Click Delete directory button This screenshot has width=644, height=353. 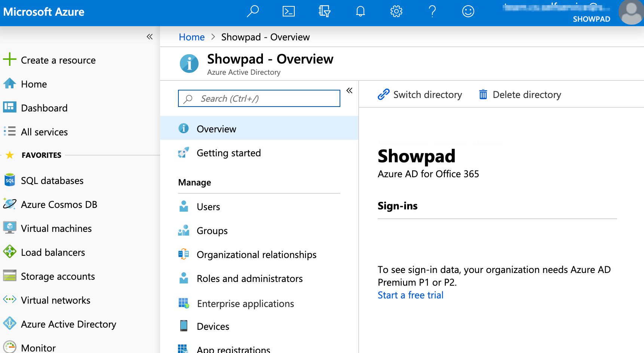(x=520, y=95)
